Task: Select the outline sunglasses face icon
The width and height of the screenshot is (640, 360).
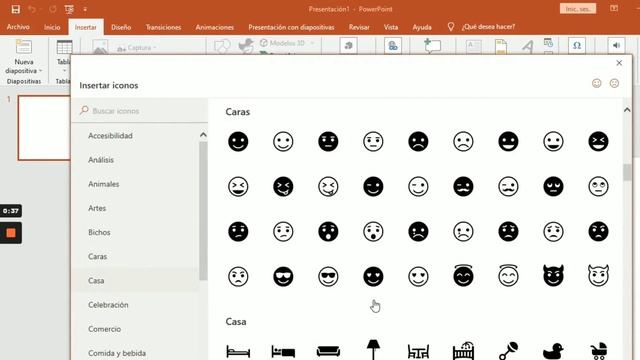Action: (328, 276)
